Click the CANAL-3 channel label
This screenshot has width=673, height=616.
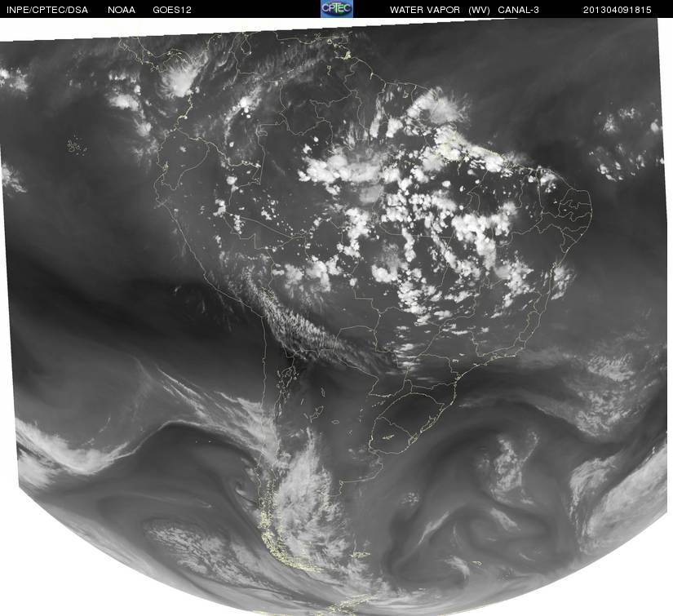(x=519, y=10)
